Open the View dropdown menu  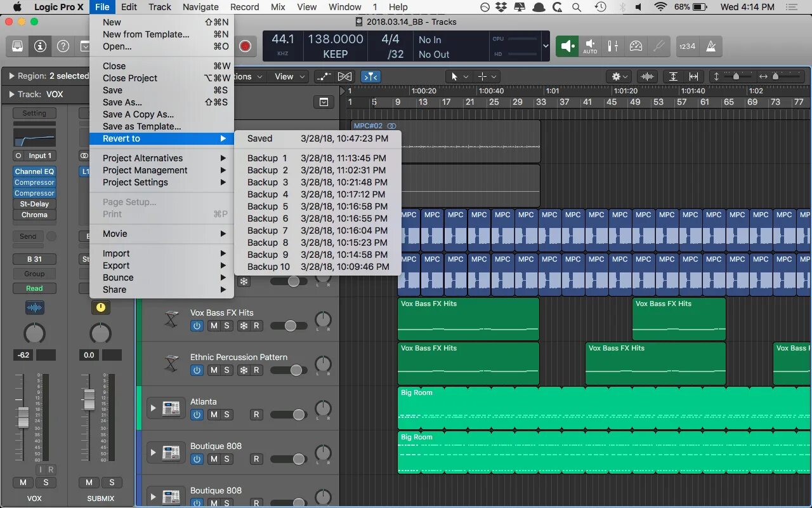tap(290, 76)
